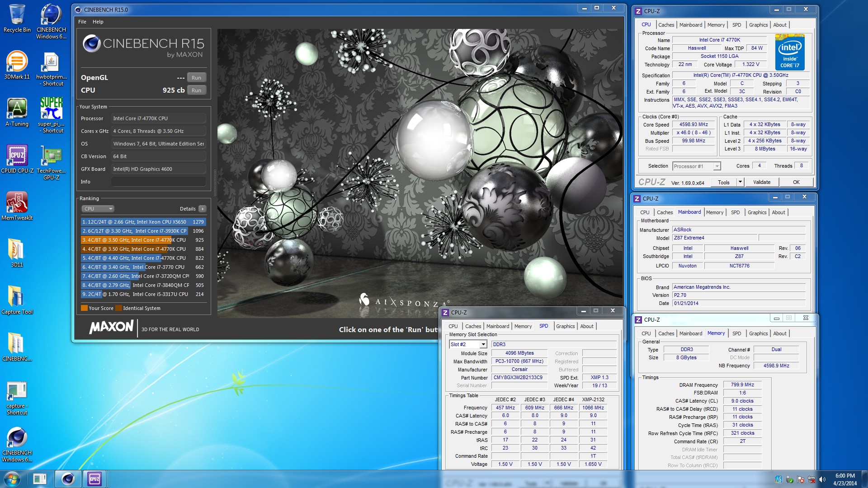
Task: Open the 3D11 folder icon
Action: [17, 253]
